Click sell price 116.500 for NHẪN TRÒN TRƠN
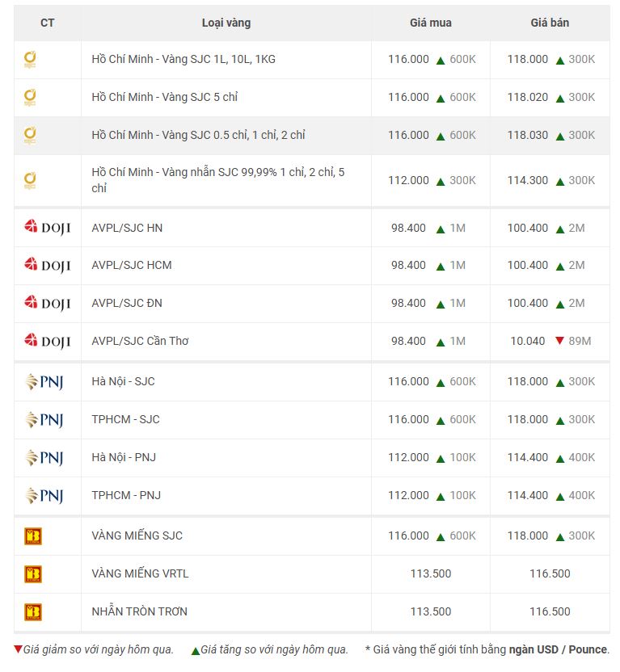This screenshot has width=620, height=672. point(550,611)
